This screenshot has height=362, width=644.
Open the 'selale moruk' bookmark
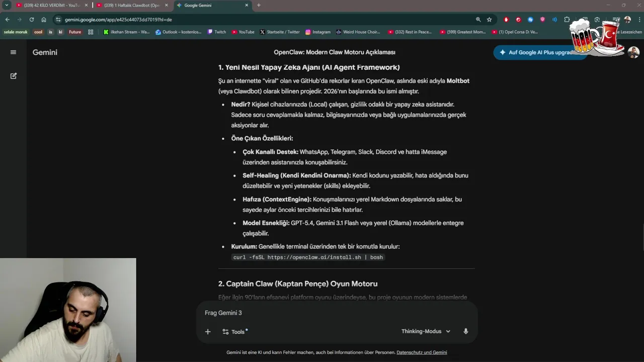[x=16, y=32]
